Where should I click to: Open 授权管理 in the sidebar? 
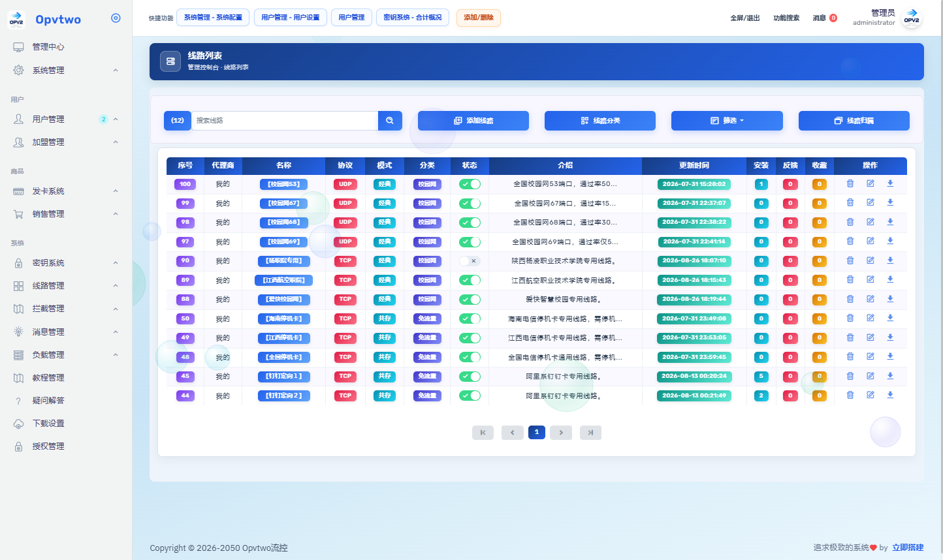coord(66,446)
